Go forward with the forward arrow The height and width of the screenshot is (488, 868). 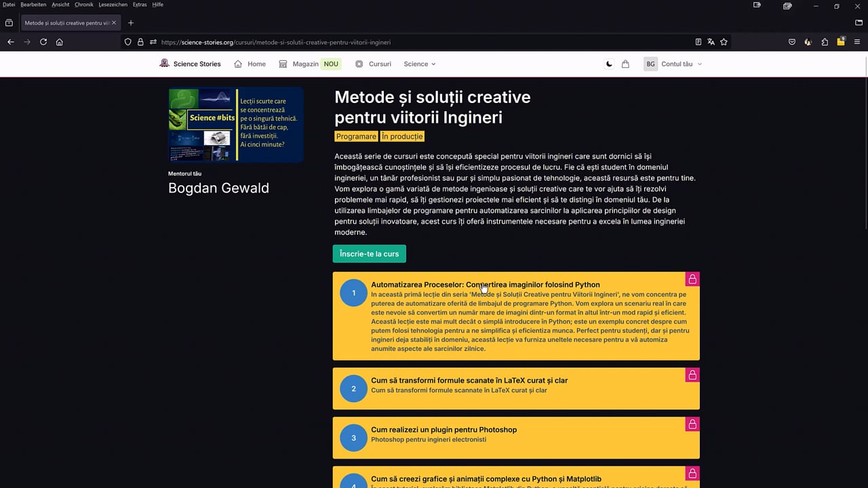[27, 42]
